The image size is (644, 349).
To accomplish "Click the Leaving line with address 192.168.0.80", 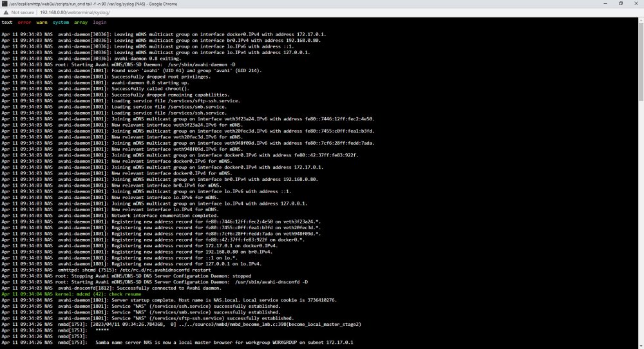I will click(162, 40).
